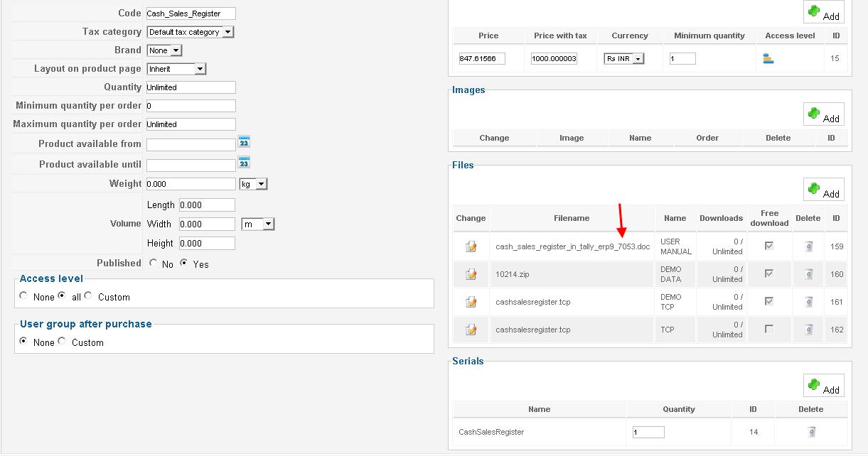Click the Filename column header in Files
The image size is (868, 456).
coord(572,218)
